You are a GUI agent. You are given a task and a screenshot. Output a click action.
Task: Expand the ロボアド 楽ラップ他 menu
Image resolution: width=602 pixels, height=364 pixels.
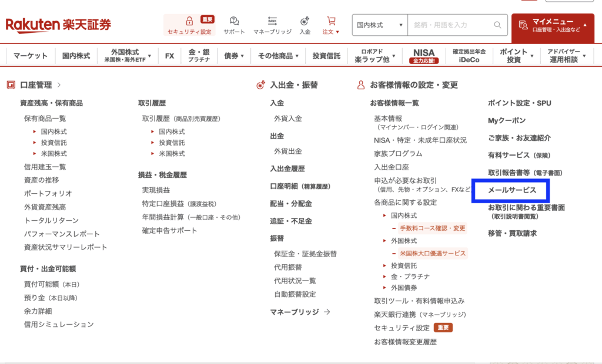tap(374, 56)
